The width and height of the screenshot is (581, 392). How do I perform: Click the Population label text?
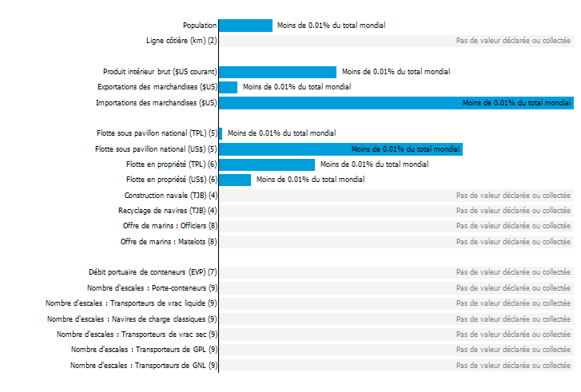200,26
